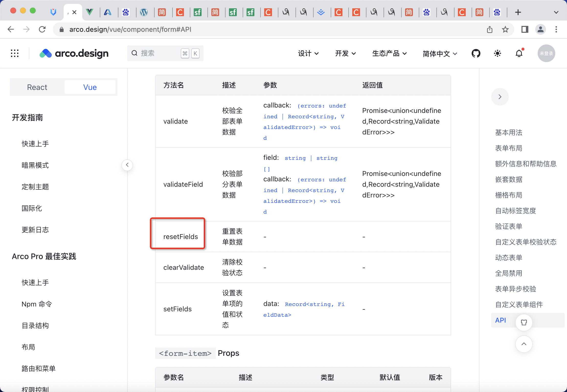Click the apps grid menu icon

(x=15, y=53)
